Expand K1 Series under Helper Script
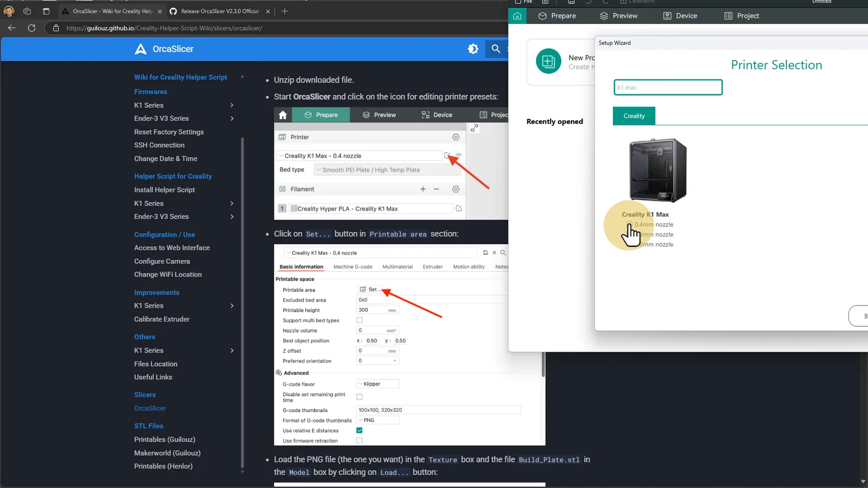868x488 pixels. tap(232, 204)
